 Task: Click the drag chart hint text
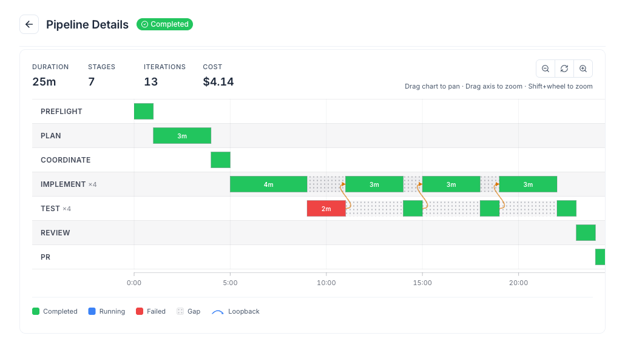(499, 87)
